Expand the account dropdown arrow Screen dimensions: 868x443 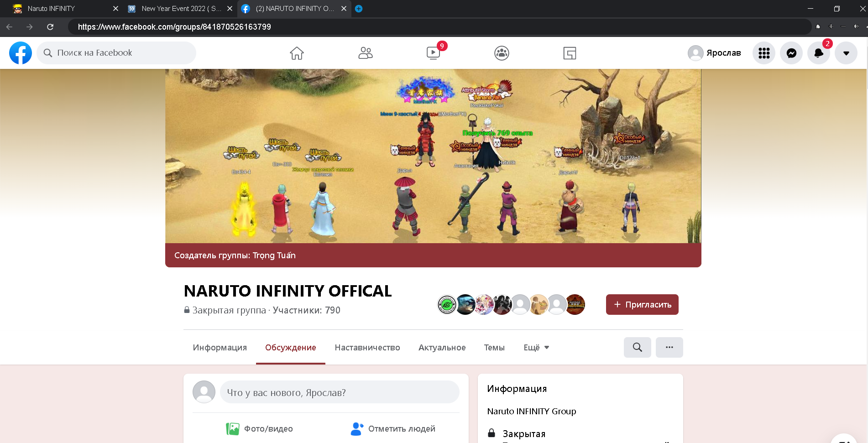point(846,53)
